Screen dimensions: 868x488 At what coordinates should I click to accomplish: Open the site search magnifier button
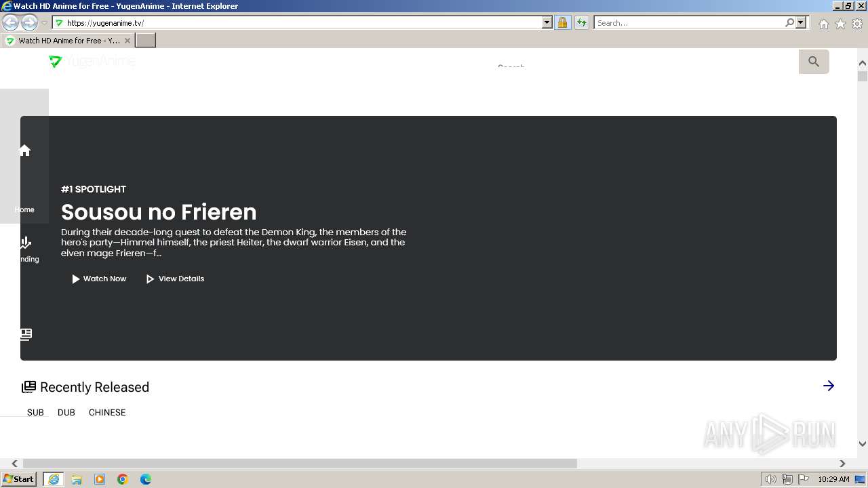pyautogui.click(x=814, y=62)
